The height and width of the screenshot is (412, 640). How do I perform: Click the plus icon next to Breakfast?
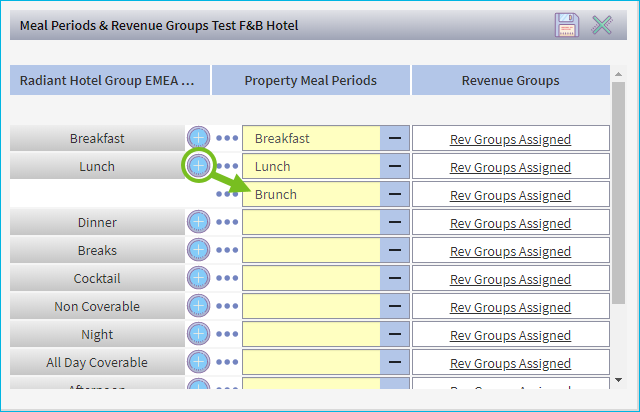pos(198,139)
